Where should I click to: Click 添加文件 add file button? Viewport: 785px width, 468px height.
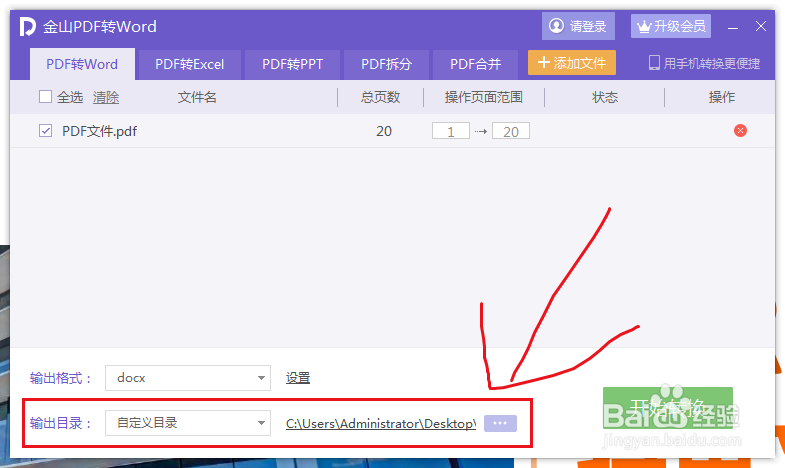point(572,63)
